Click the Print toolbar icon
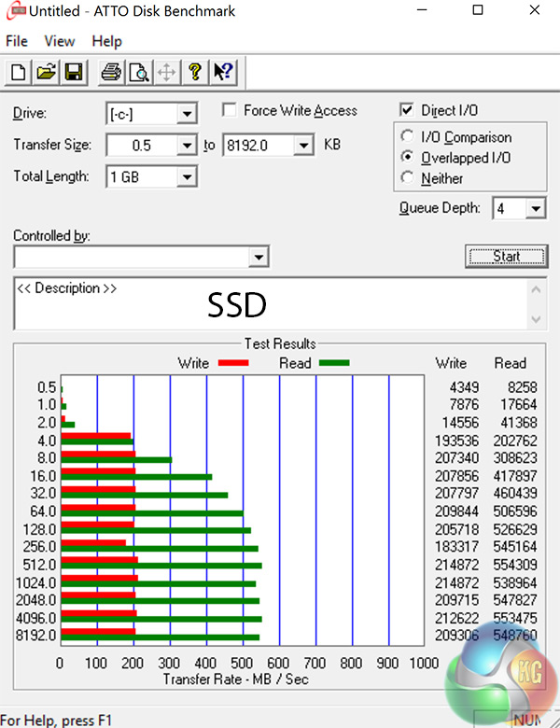The width and height of the screenshot is (560, 728). tap(111, 73)
